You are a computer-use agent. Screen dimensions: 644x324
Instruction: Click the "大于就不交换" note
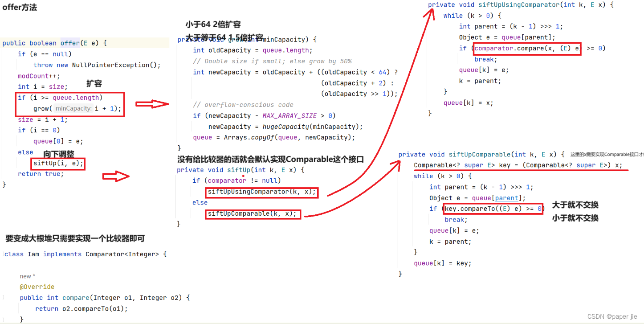point(575,205)
